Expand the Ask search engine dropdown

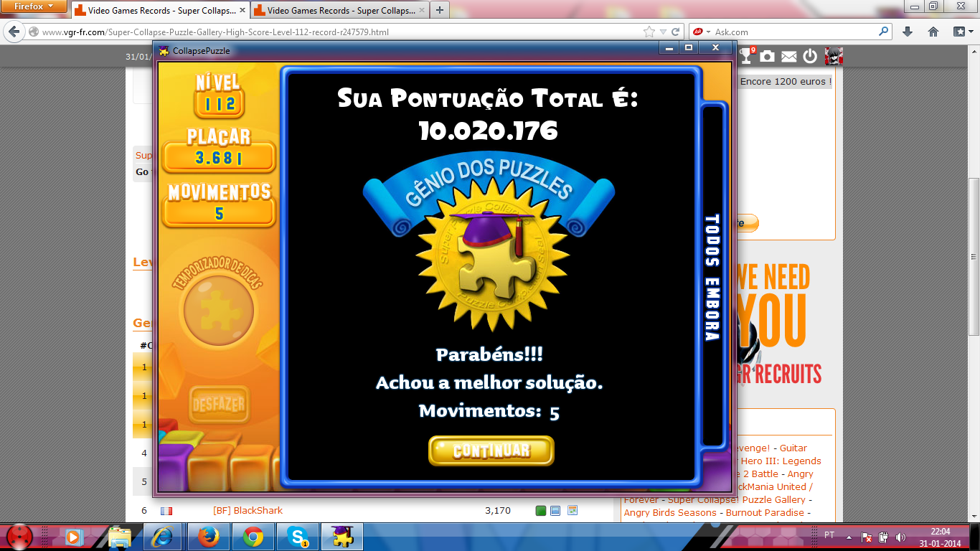click(708, 32)
